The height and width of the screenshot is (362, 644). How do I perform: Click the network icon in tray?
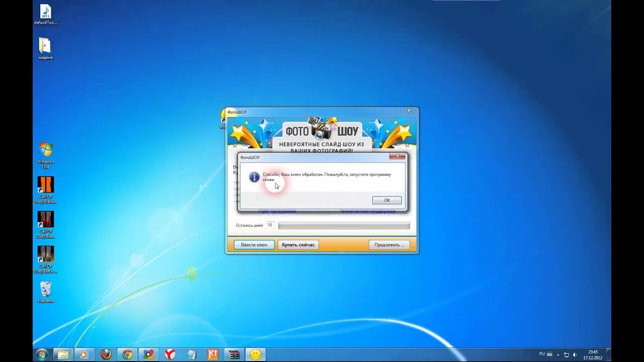pos(567,355)
